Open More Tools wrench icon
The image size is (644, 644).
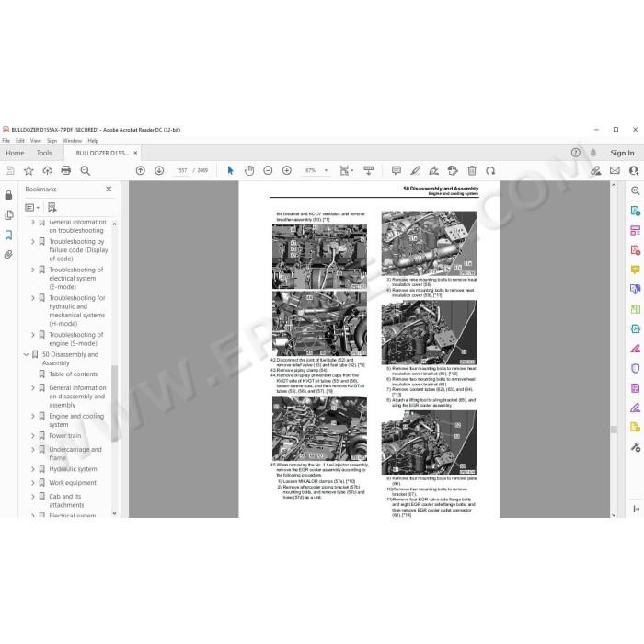point(635,447)
